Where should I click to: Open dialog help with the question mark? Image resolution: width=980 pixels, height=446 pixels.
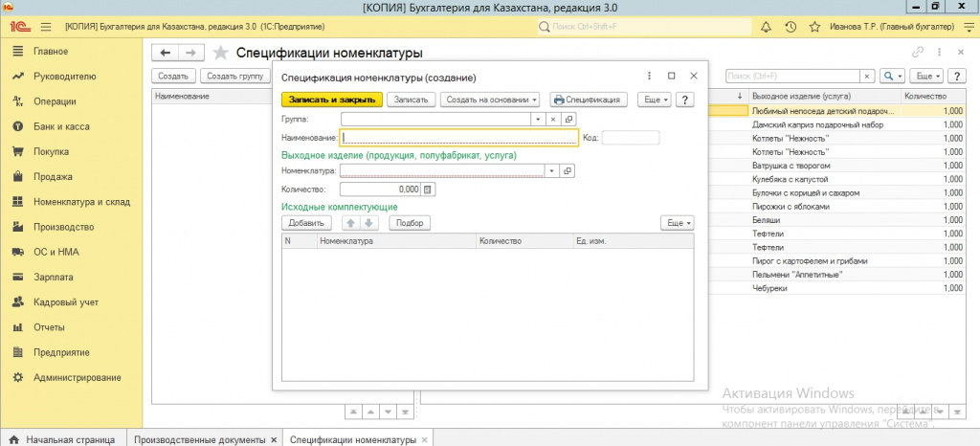[685, 100]
